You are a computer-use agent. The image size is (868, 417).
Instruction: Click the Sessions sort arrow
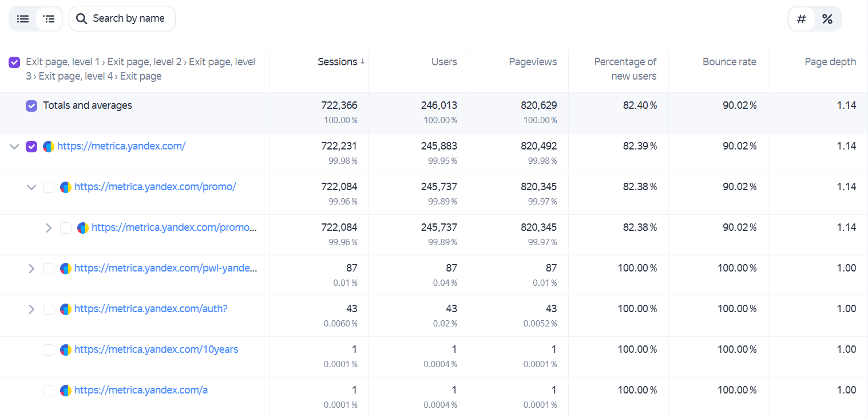tap(363, 62)
